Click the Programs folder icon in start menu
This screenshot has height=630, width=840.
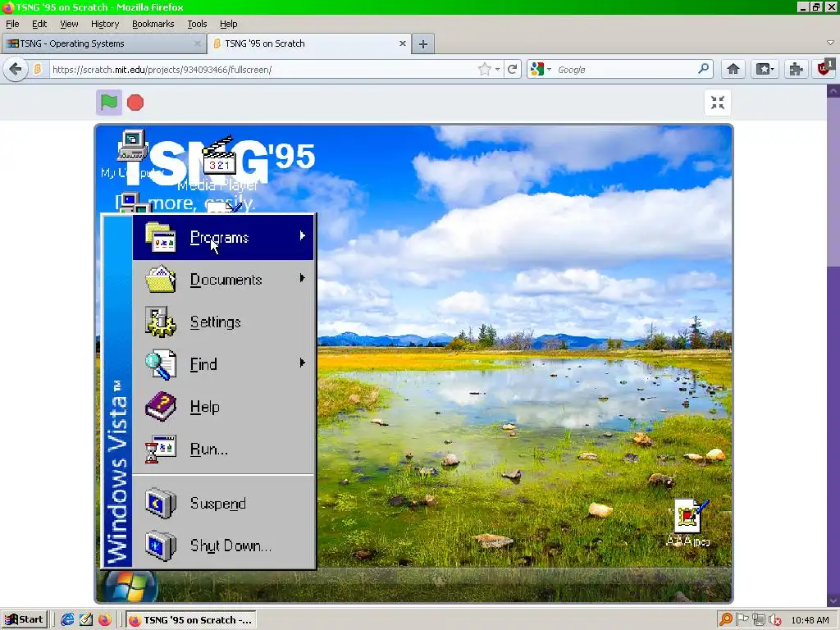coord(161,237)
